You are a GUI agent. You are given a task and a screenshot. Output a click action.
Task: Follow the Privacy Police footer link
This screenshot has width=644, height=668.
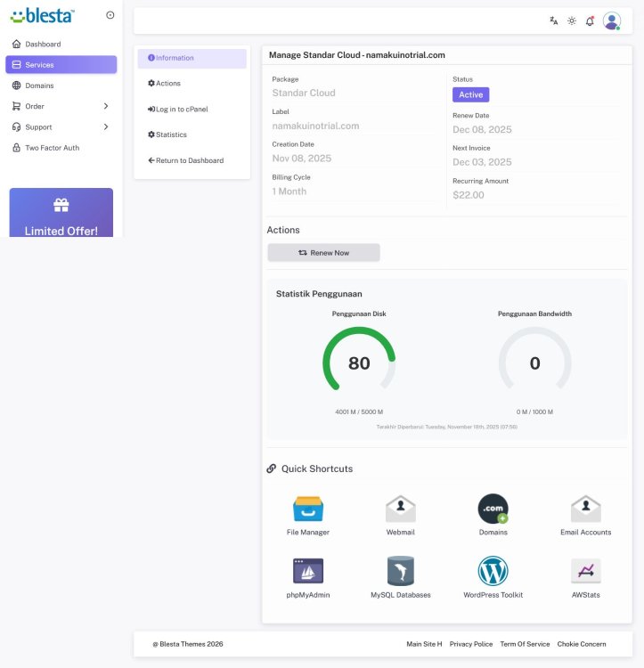[x=471, y=644]
